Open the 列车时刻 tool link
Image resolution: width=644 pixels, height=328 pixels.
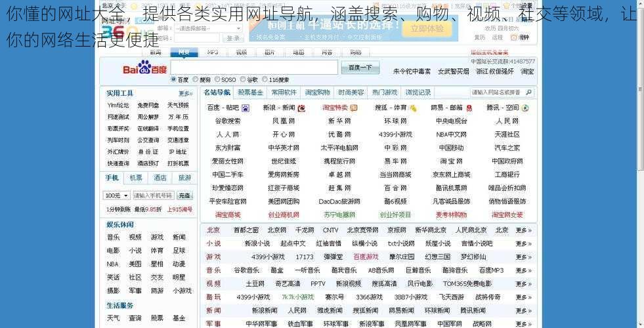pyautogui.click(x=118, y=140)
